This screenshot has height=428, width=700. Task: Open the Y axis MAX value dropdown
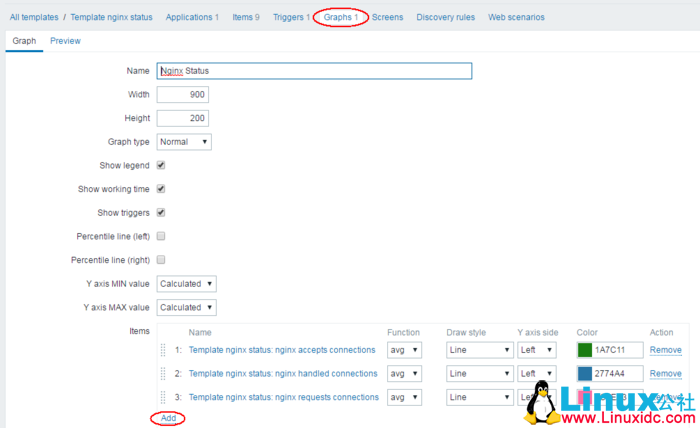click(x=186, y=307)
